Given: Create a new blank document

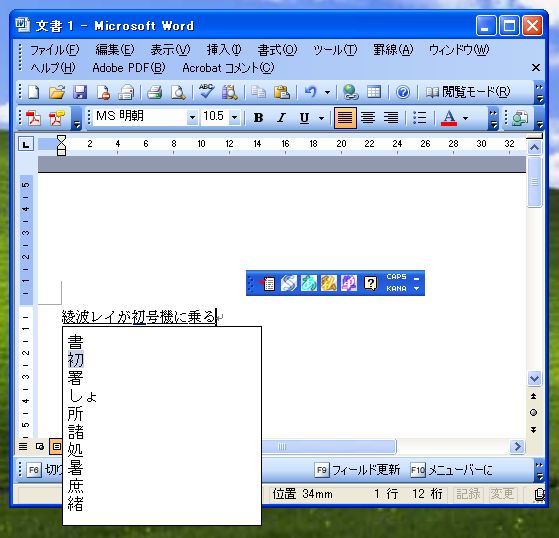Looking at the screenshot, I should pyautogui.click(x=34, y=93).
